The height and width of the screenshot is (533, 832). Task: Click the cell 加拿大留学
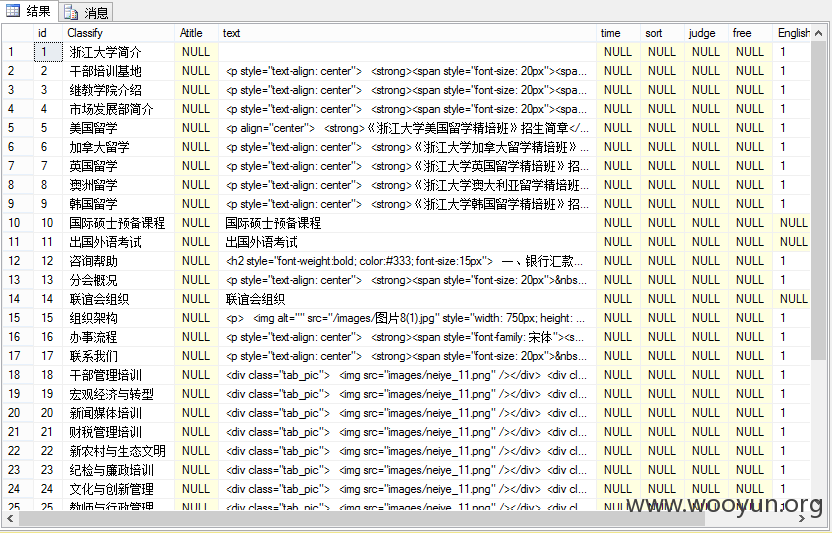(118, 147)
